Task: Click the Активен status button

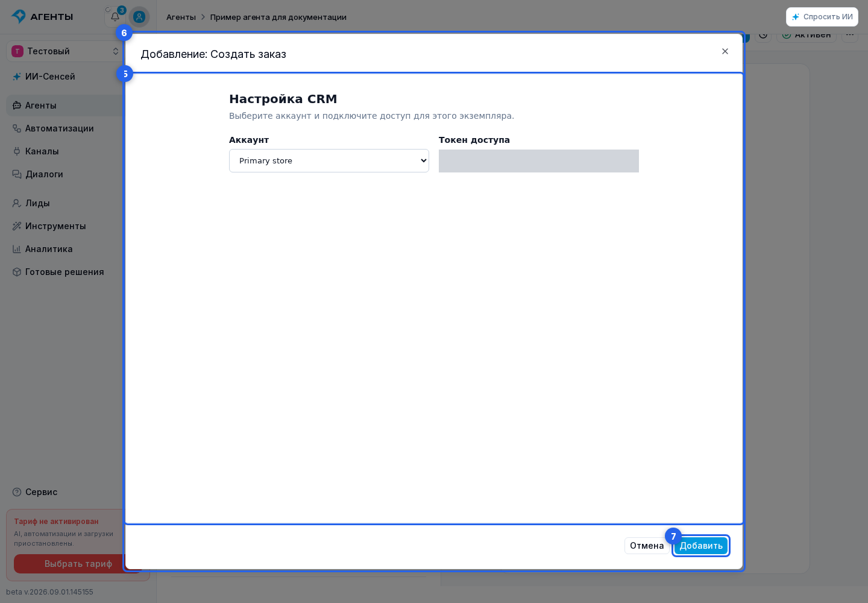Action: click(x=807, y=35)
